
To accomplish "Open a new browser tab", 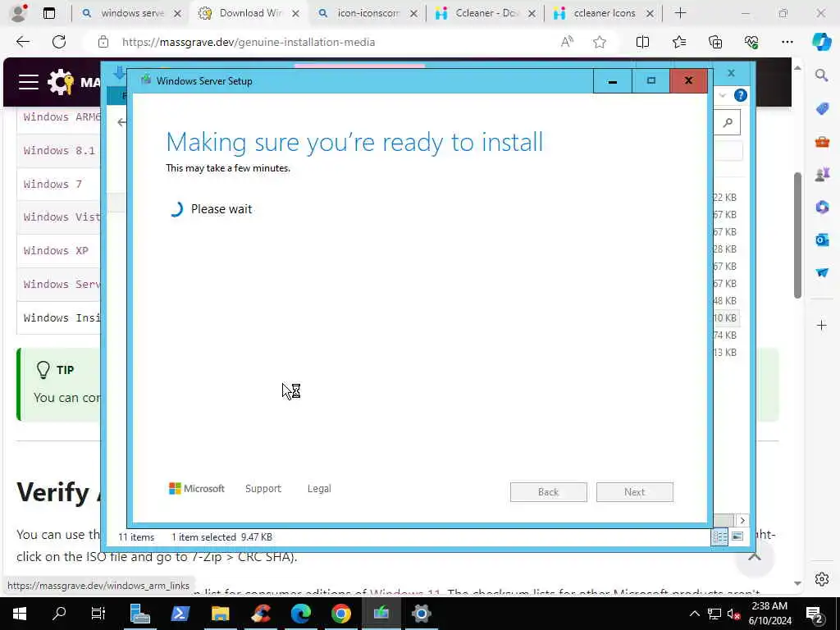I will point(680,13).
